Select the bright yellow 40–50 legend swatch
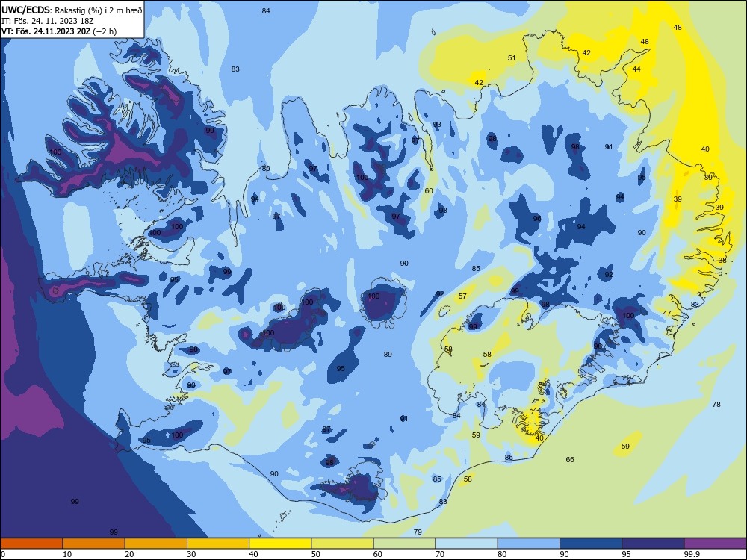 [280, 544]
